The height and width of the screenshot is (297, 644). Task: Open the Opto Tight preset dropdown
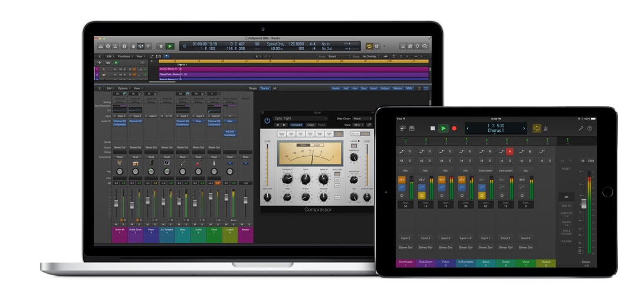301,118
